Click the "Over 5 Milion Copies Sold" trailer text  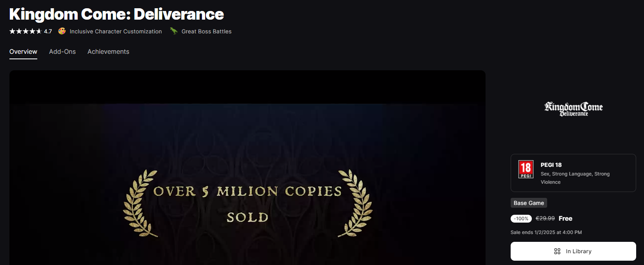(x=247, y=203)
